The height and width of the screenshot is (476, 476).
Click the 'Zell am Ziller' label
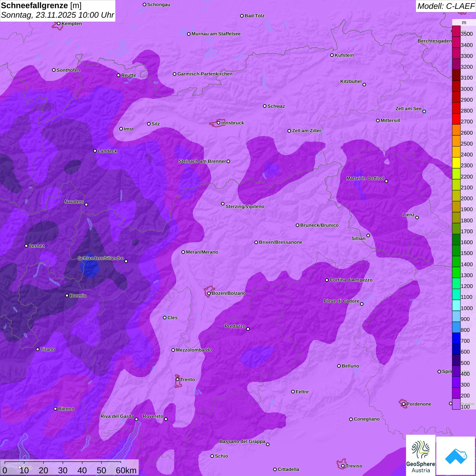(x=307, y=131)
